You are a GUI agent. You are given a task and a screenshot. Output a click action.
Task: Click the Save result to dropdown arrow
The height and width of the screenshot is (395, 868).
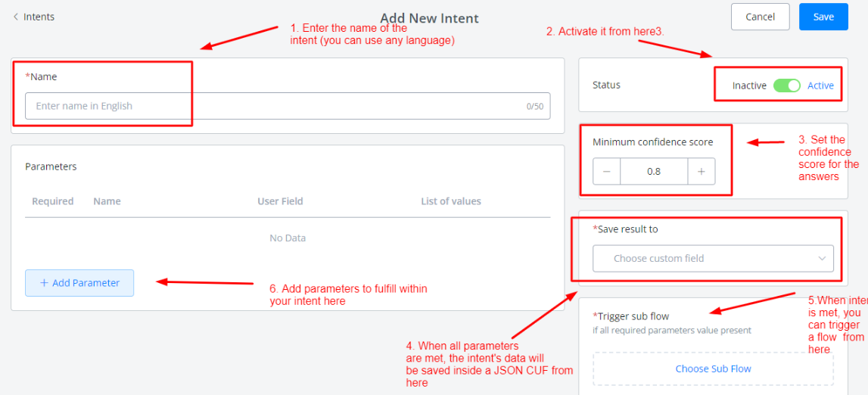tap(822, 259)
